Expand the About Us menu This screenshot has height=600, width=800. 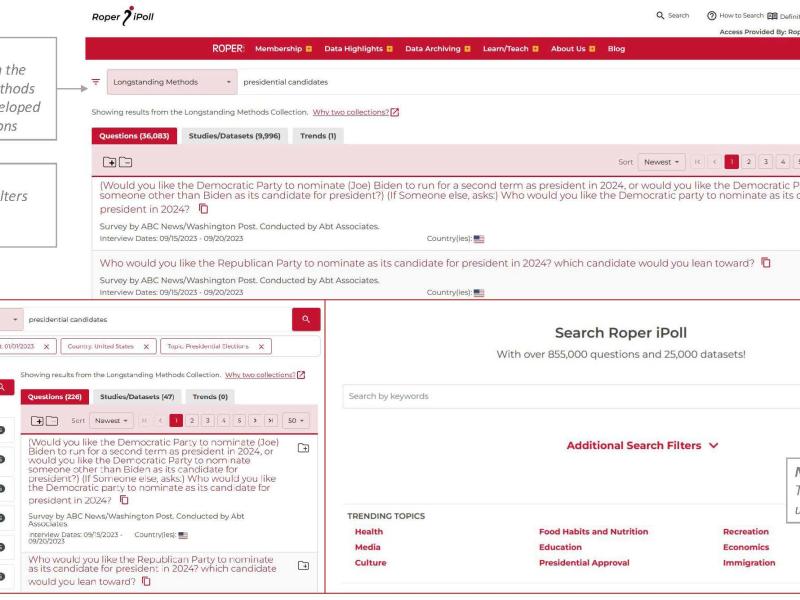coord(573,48)
